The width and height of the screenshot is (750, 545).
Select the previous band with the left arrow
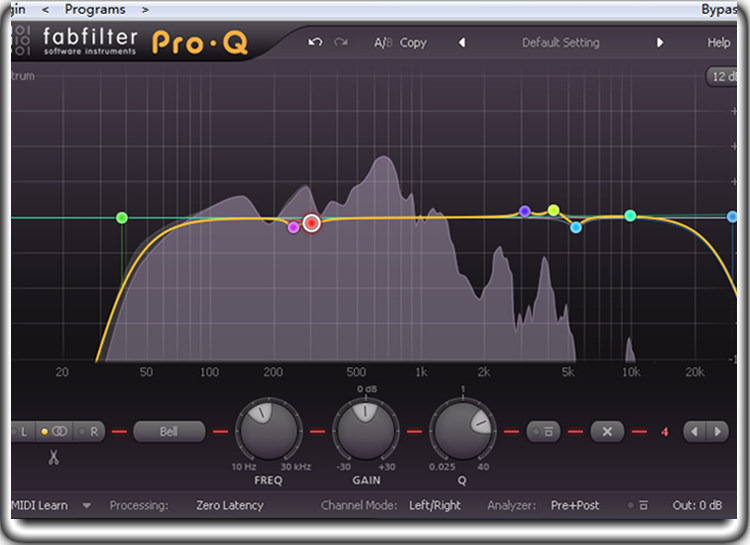pos(694,432)
